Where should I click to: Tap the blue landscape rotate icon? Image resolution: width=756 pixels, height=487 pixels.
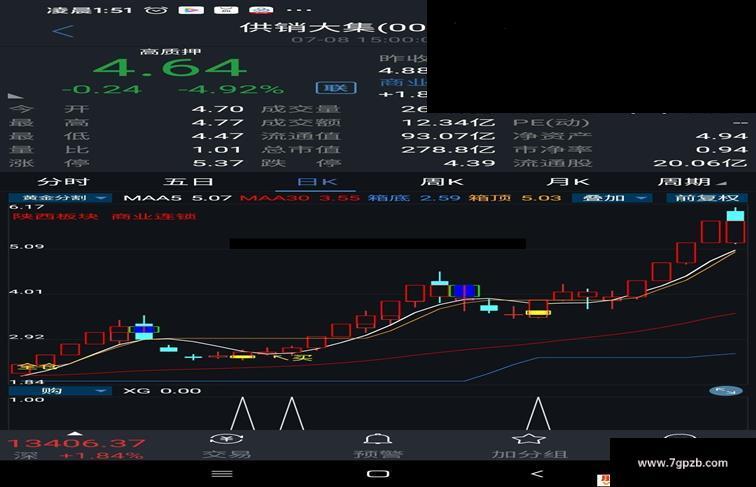pos(726,391)
